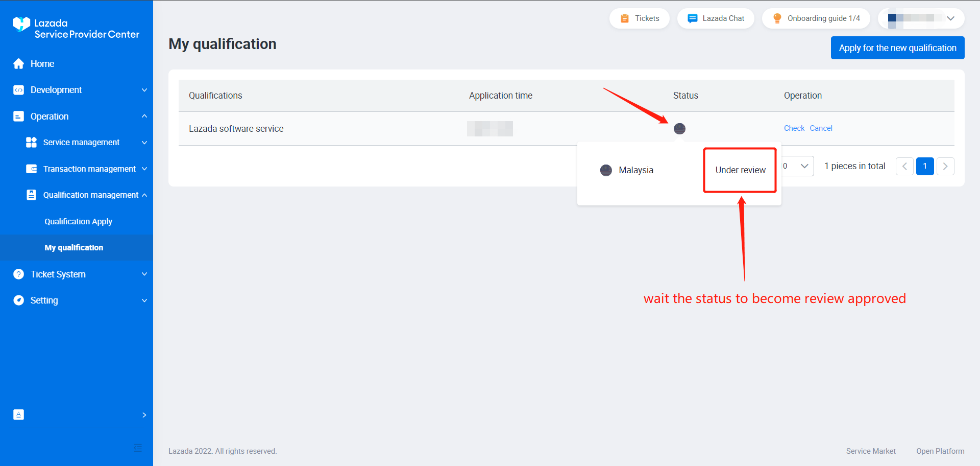Click the Service management grid icon
Viewport: 980px width, 466px height.
point(32,143)
